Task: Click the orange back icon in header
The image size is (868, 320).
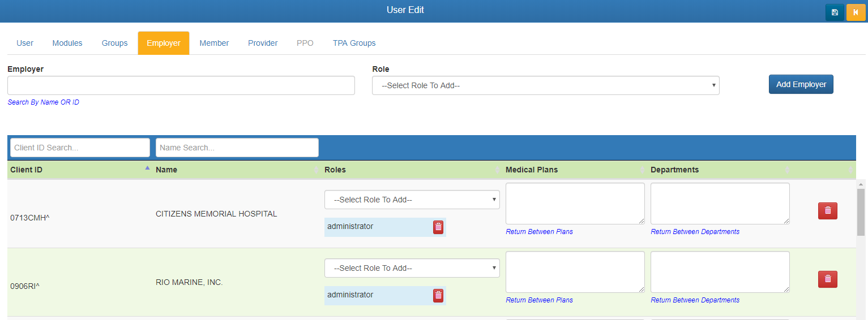Action: (856, 12)
